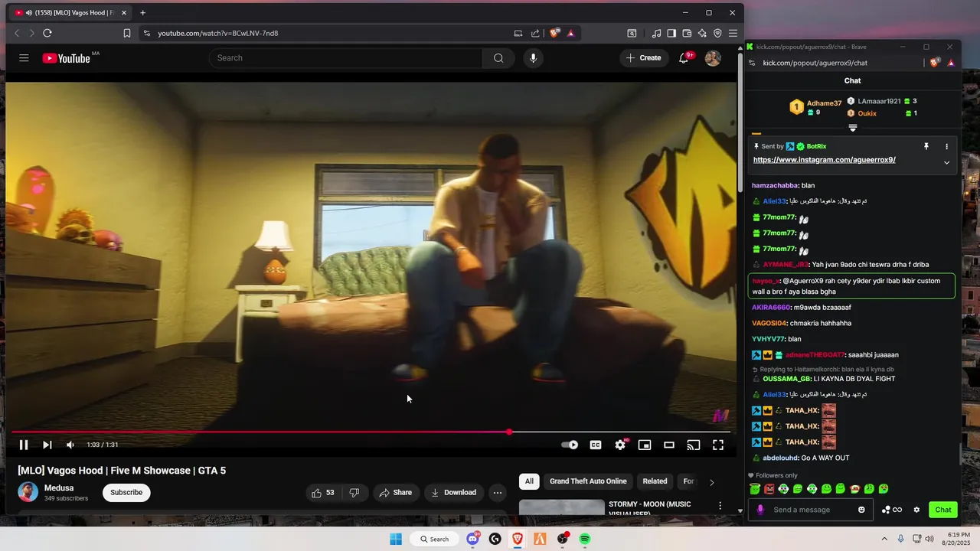
Task: Like the video with 53 likes
Action: (322, 493)
